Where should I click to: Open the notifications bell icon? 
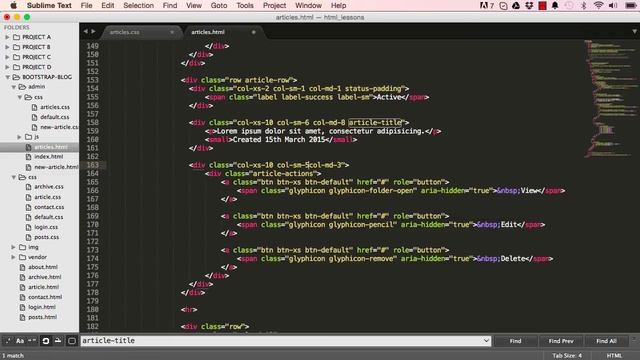(555, 5)
